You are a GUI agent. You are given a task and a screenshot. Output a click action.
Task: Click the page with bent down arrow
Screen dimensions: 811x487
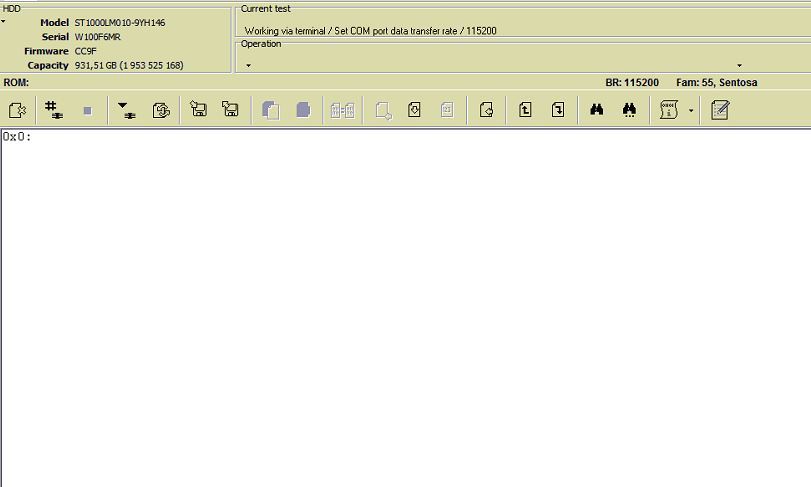pyautogui.click(x=558, y=110)
